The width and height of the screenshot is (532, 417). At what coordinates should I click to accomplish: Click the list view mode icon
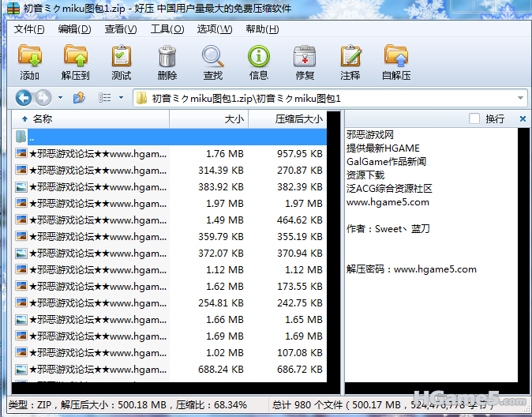104,98
